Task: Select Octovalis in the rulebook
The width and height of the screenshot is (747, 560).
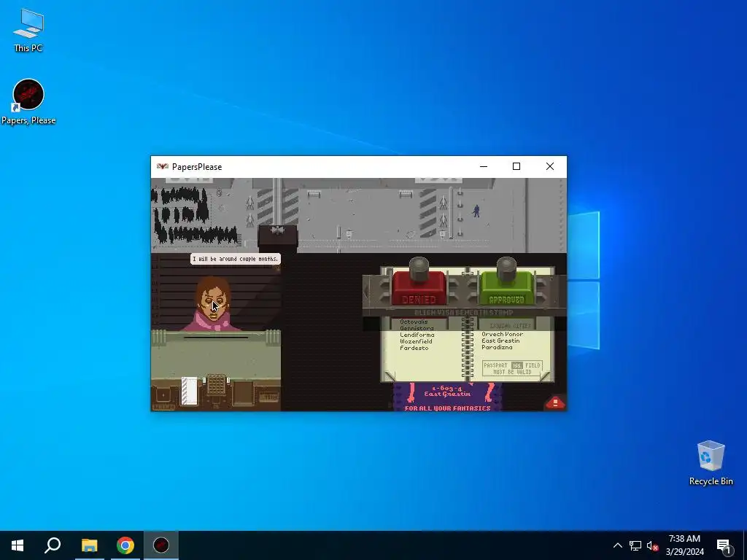Action: (414, 322)
